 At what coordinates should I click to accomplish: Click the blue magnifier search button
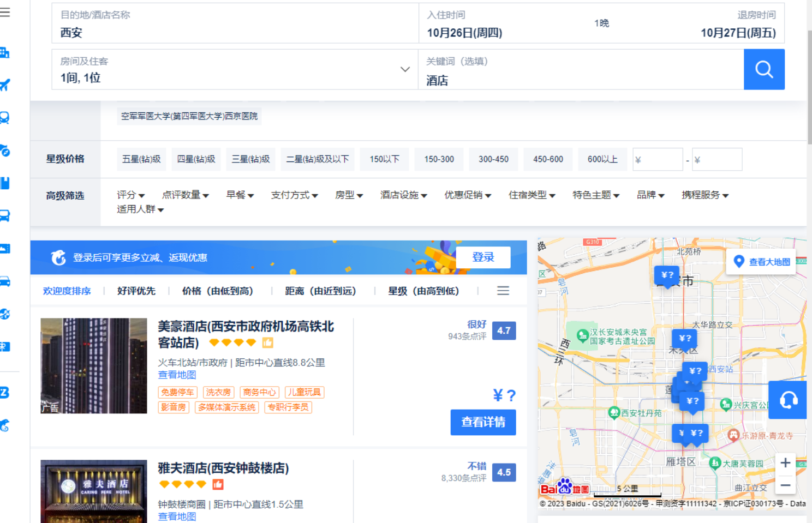click(763, 69)
